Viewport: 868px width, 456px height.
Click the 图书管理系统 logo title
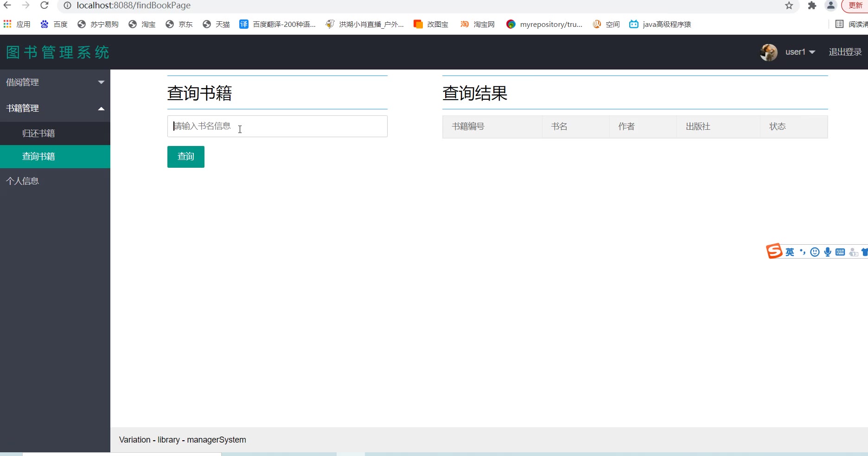[58, 52]
